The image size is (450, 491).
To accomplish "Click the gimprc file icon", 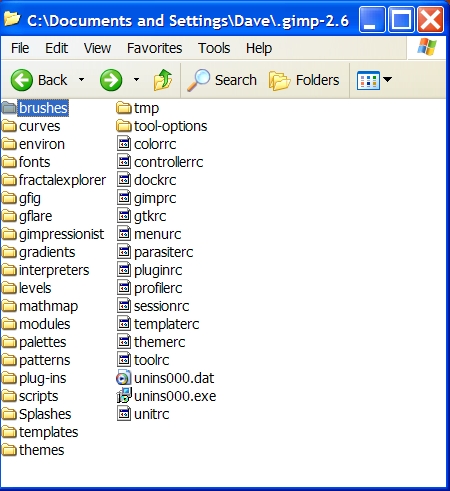I will pos(124,198).
